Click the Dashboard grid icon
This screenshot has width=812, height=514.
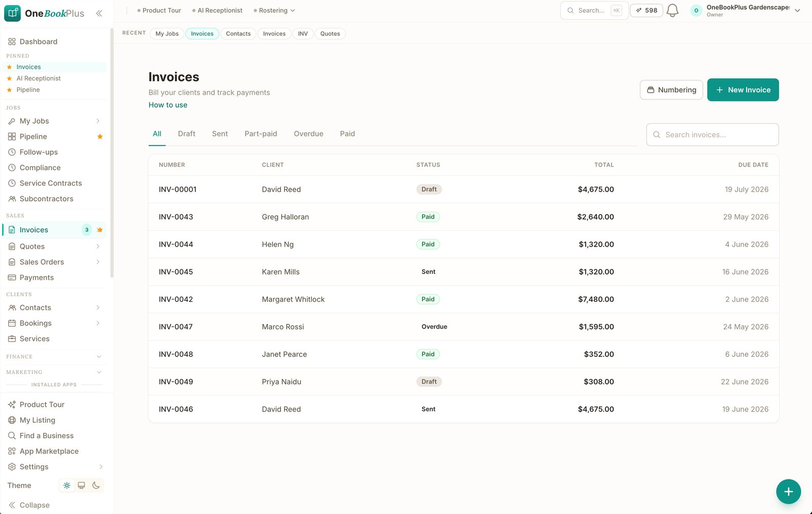[x=12, y=42]
